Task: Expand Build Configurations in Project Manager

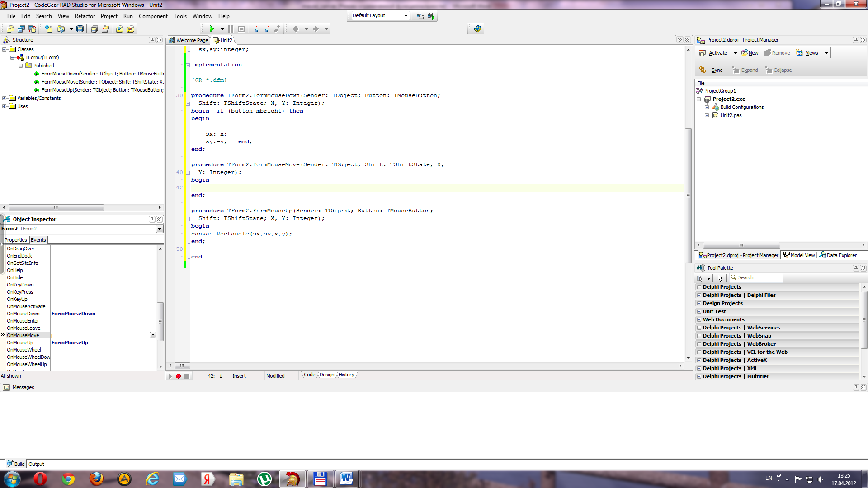Action: click(x=707, y=107)
